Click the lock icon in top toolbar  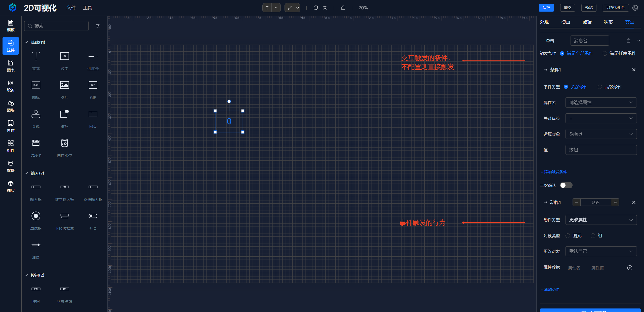coord(343,8)
